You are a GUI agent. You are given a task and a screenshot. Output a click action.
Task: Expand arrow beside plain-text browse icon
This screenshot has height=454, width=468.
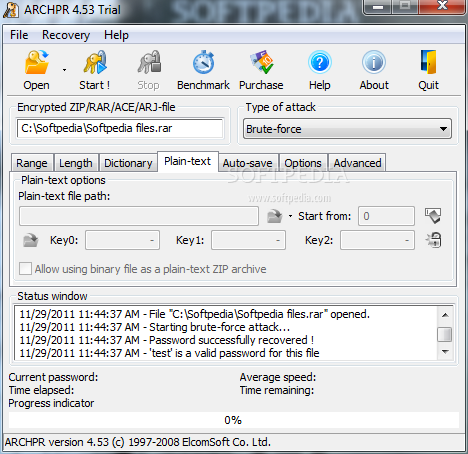290,216
